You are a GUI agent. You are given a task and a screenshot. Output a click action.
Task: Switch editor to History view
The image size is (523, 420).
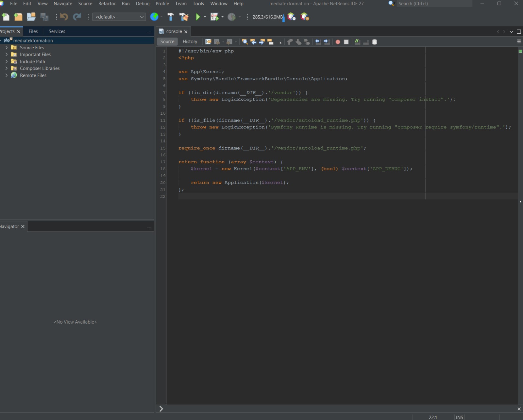190,42
